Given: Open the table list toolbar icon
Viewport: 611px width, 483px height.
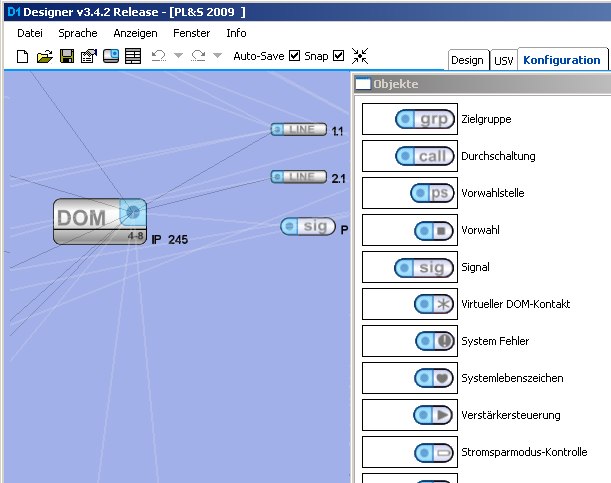Looking at the screenshot, I should (x=133, y=56).
